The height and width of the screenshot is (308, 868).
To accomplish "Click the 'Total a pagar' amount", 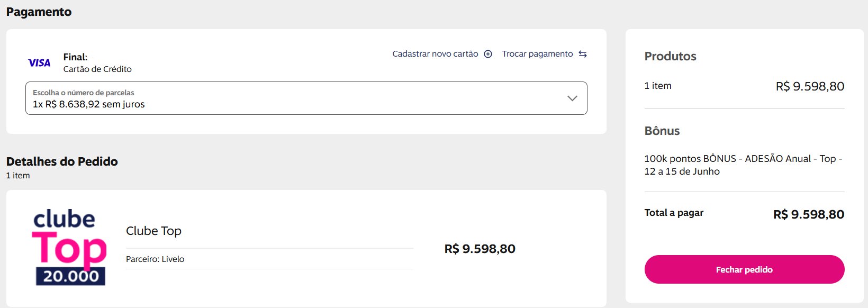I will [x=809, y=214].
